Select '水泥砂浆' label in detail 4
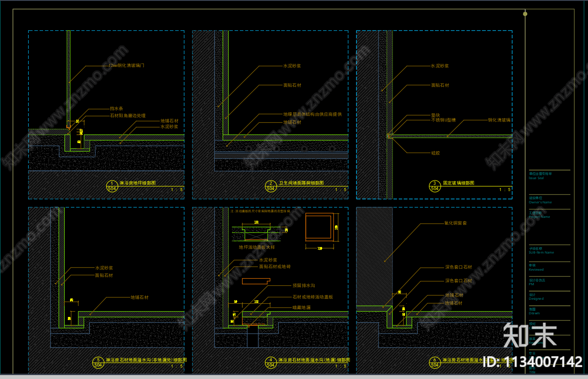The image size is (588, 379). click(x=268, y=261)
